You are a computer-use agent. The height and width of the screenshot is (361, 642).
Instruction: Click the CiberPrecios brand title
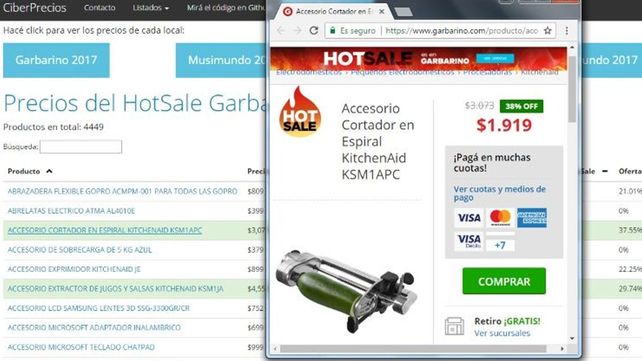click(34, 7)
